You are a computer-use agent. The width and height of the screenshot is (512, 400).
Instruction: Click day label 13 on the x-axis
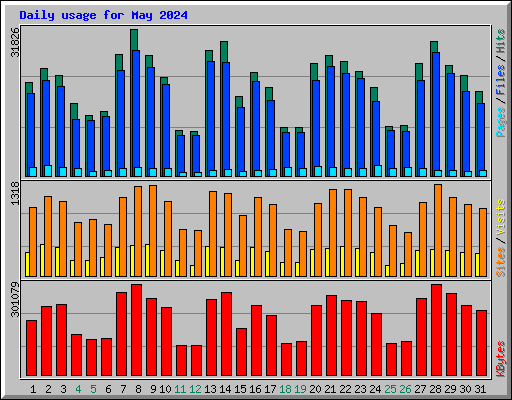[210, 389]
